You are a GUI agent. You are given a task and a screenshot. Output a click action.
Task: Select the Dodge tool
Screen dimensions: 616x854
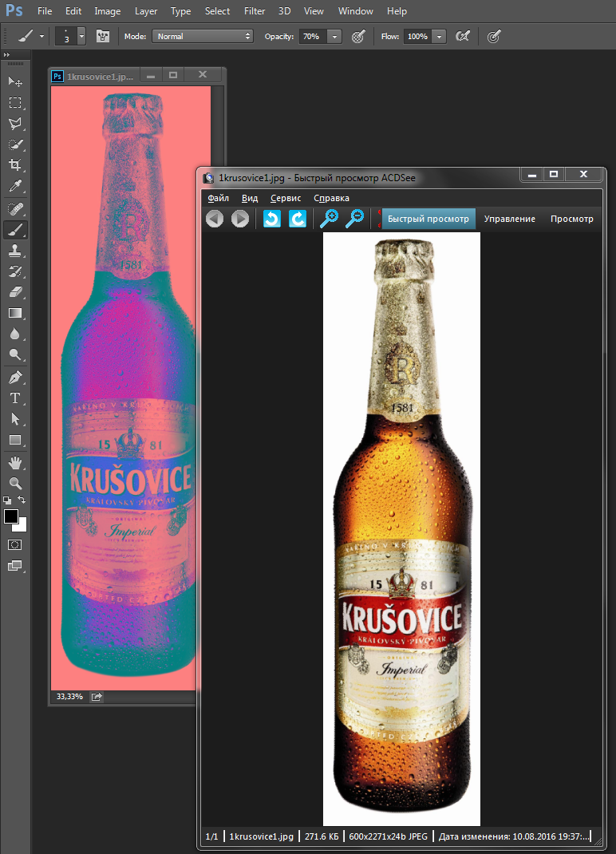click(15, 354)
